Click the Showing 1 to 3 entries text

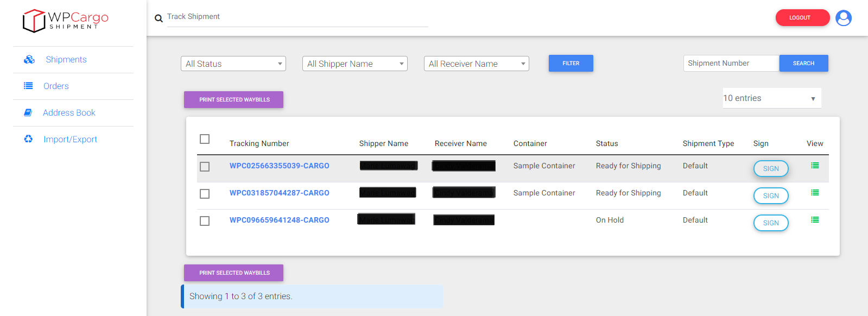click(240, 296)
